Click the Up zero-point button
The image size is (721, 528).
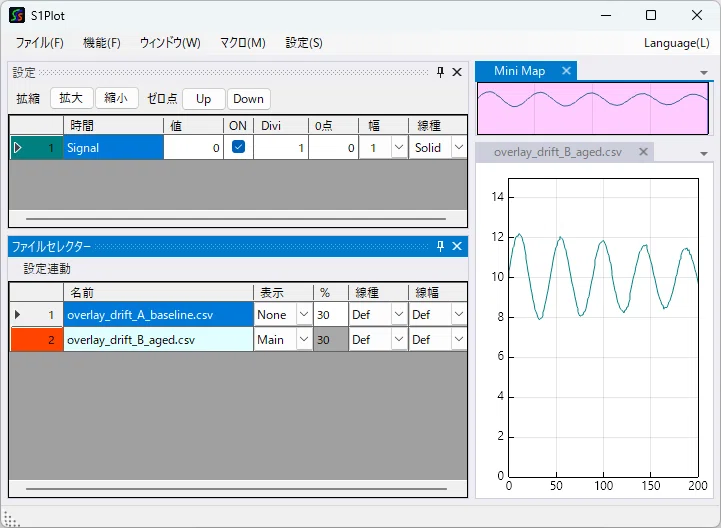point(203,98)
